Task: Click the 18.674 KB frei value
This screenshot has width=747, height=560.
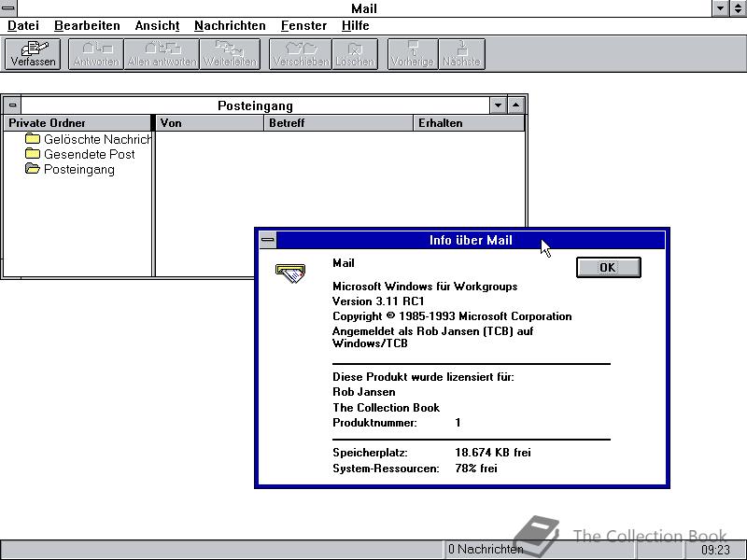Action: (x=493, y=453)
